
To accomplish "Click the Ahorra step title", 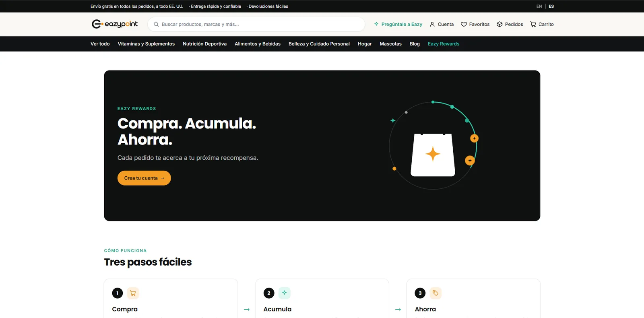I will coord(425,309).
